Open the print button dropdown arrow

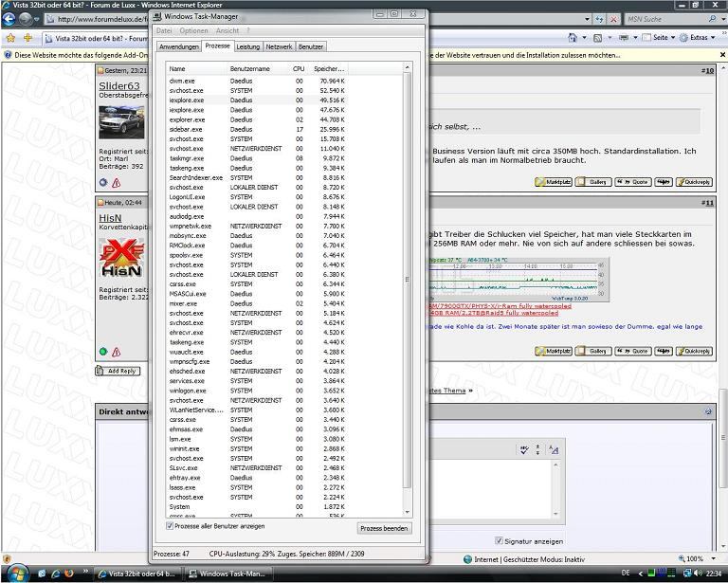point(635,38)
